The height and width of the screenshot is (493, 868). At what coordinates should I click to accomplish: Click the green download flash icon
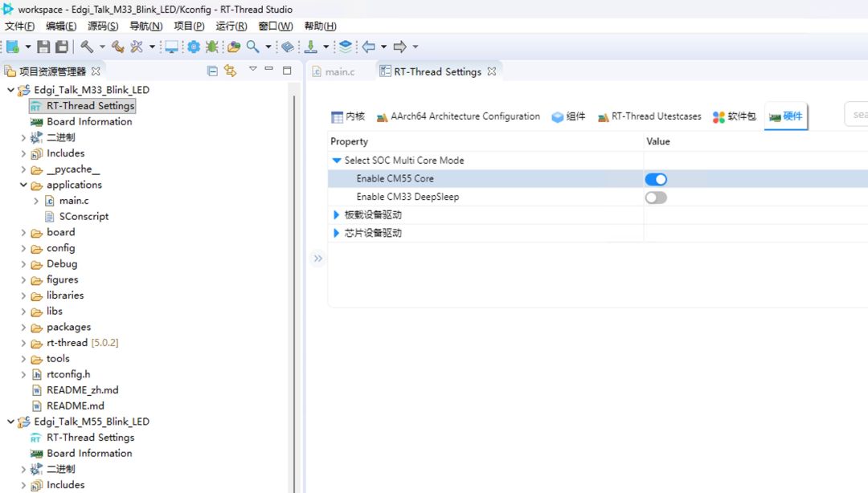[x=310, y=47]
